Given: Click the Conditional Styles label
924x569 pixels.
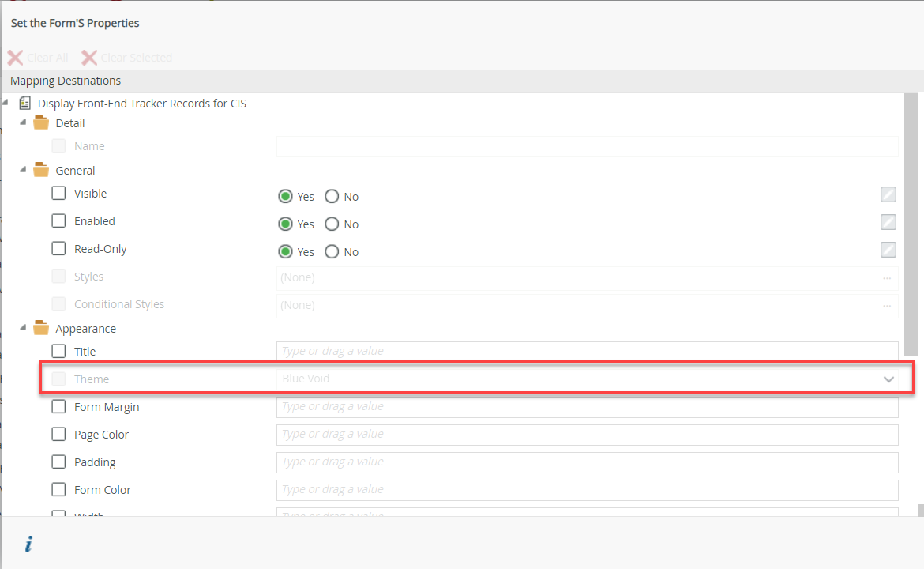Looking at the screenshot, I should [x=119, y=304].
